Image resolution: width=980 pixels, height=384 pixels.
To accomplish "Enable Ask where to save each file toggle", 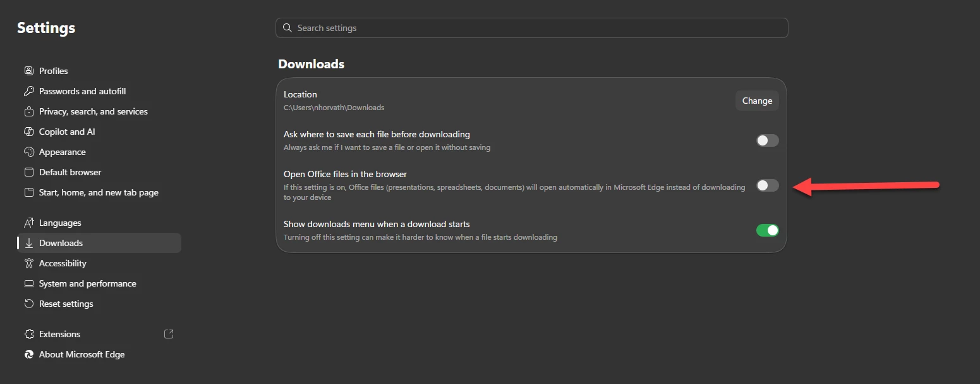I will tap(768, 140).
